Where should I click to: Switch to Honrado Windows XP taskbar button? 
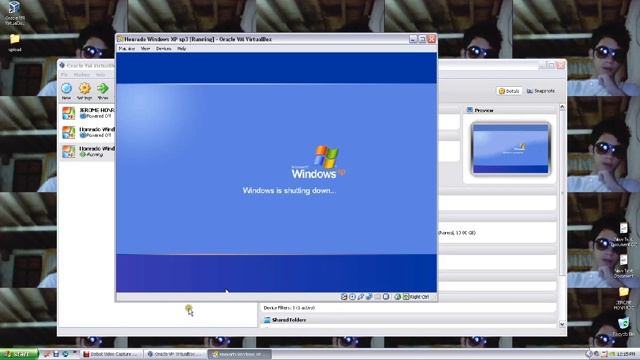click(240, 354)
